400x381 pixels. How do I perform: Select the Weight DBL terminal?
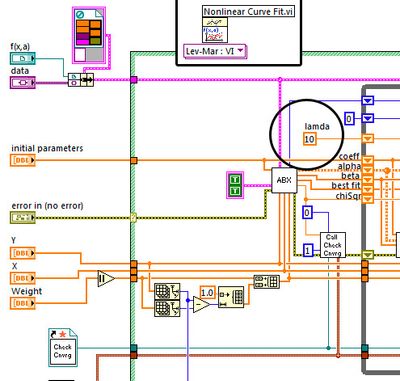click(23, 303)
